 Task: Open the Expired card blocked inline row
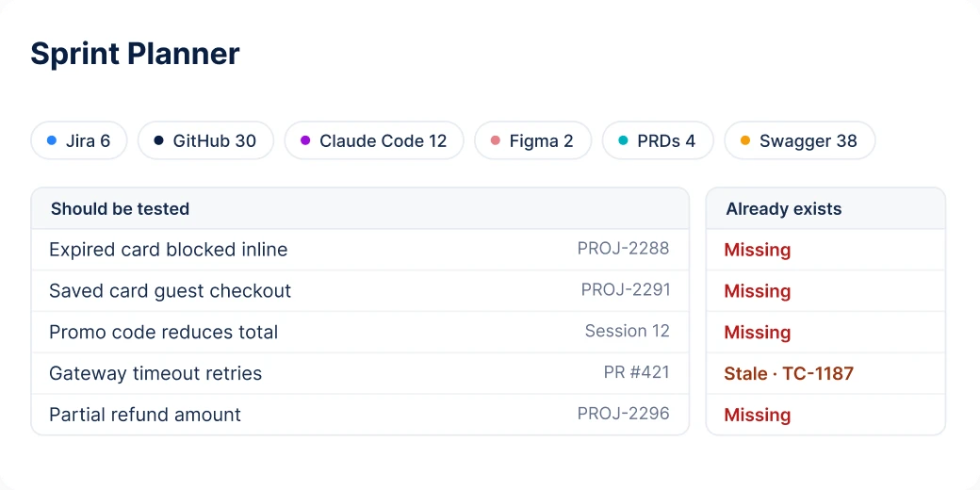tap(360, 250)
